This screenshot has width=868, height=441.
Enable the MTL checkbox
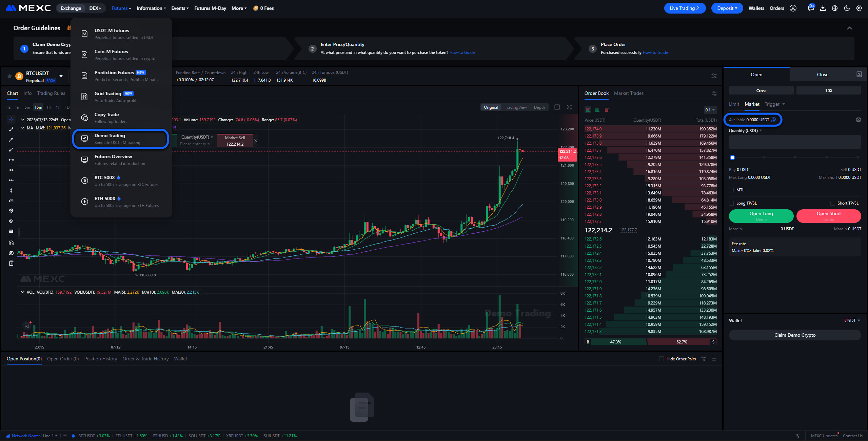[731, 190]
